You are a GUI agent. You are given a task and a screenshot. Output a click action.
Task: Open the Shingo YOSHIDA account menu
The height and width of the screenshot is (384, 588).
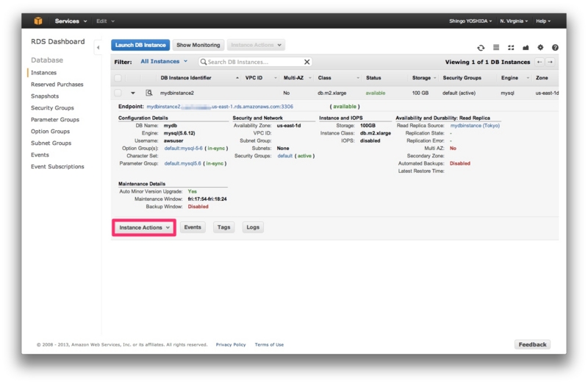(470, 21)
